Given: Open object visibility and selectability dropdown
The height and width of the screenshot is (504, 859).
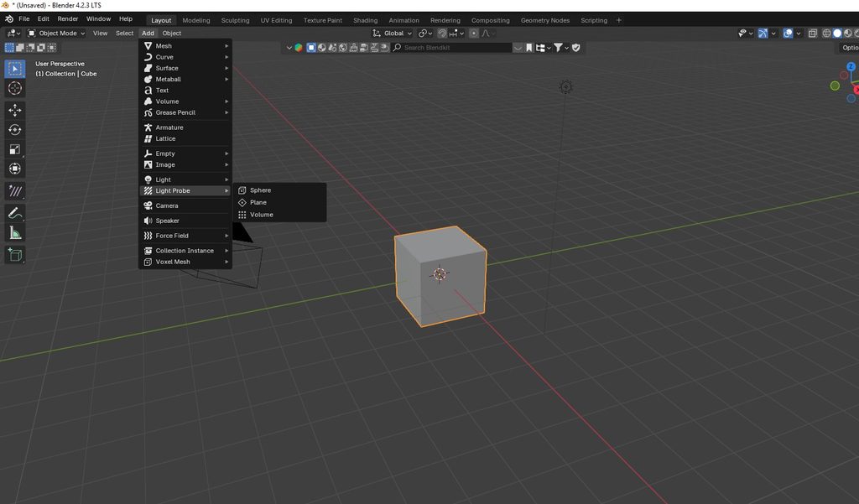Looking at the screenshot, I should [746, 34].
